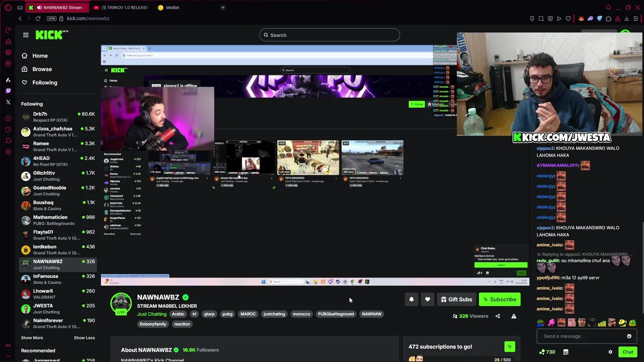This screenshot has width=644, height=362.
Task: Click the Opera pinboards pin icon
Action: pyautogui.click(x=532, y=19)
